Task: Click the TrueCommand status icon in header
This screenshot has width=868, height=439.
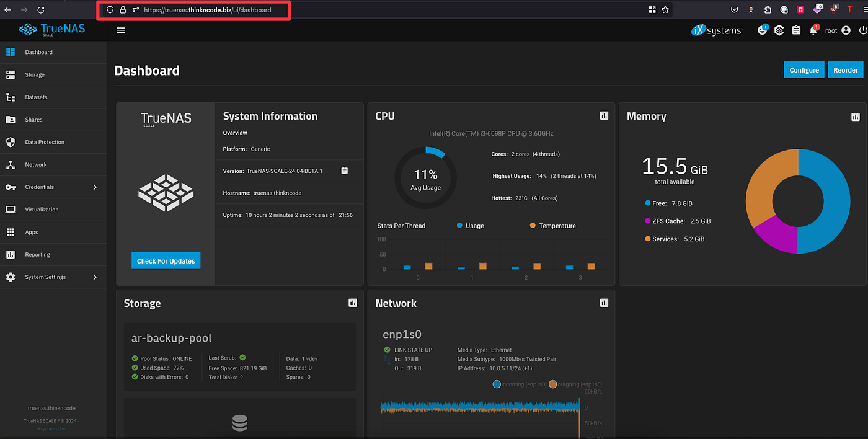Action: [779, 30]
